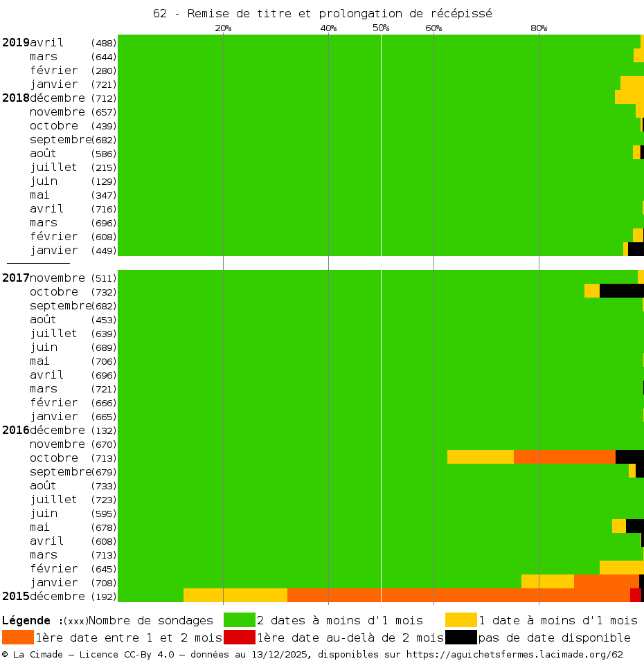Click the black segment in mai (678) bar
Viewport: 644px width, 661px height.
point(634,526)
